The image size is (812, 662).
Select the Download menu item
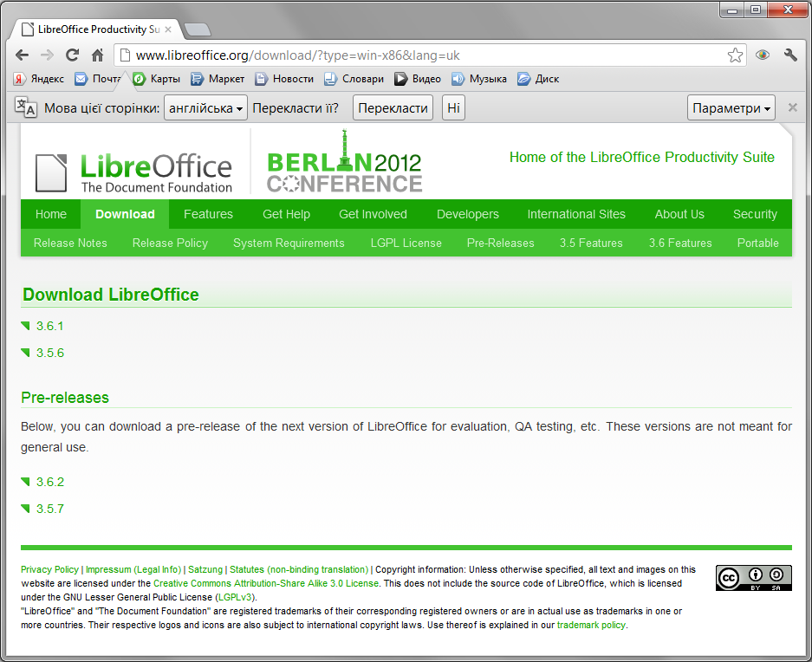[x=125, y=214]
